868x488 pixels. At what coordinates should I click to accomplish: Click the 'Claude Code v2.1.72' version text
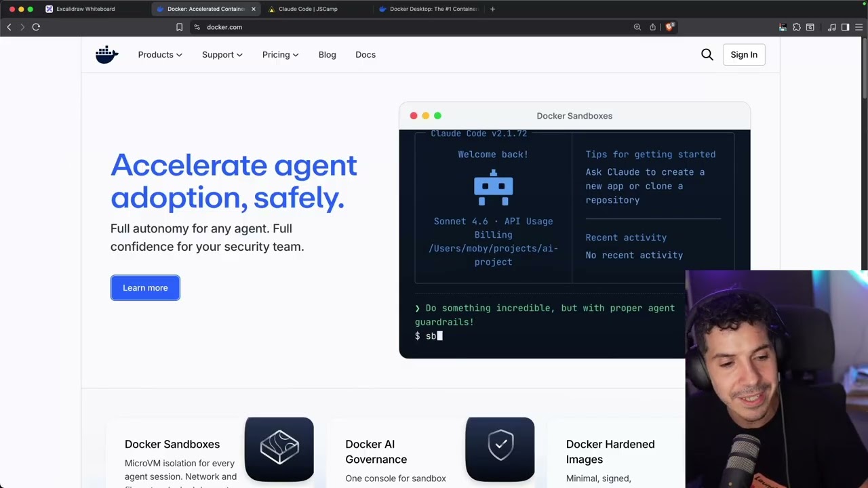point(479,134)
